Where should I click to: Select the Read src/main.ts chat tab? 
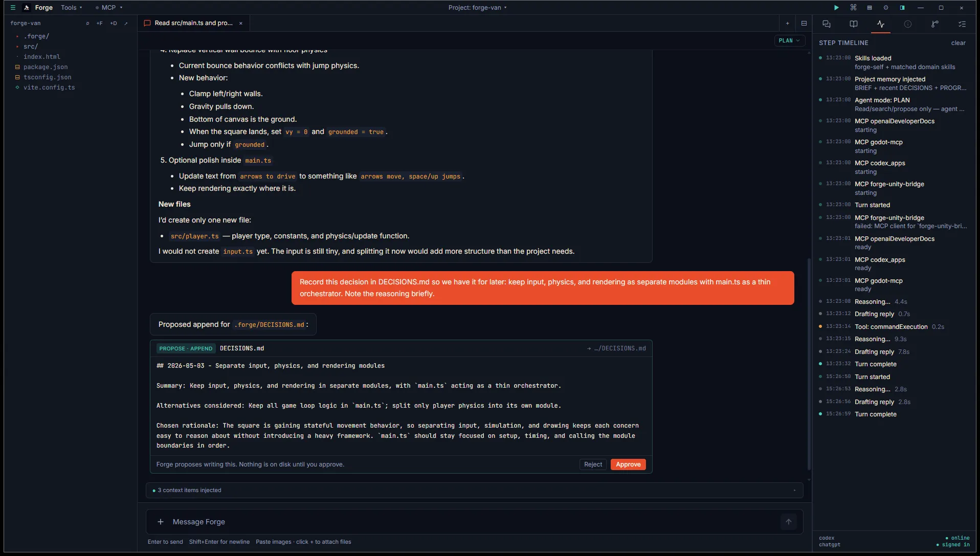[x=193, y=24]
